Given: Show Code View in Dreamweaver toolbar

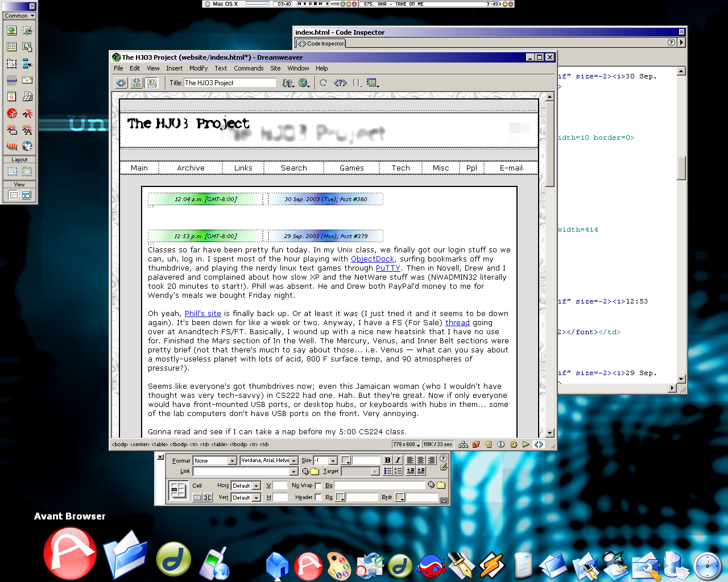Looking at the screenshot, I should [121, 83].
